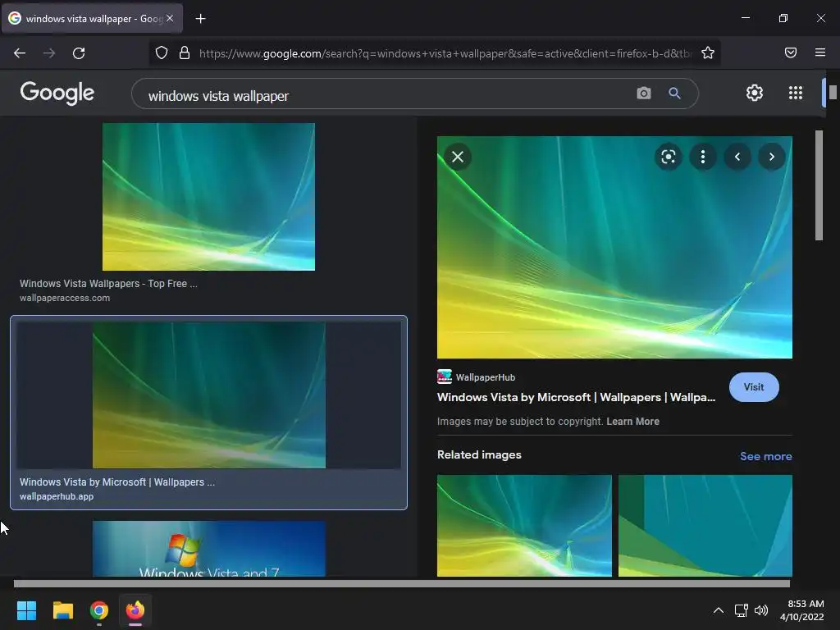
Task: Open a new browser tab
Action: tap(200, 19)
